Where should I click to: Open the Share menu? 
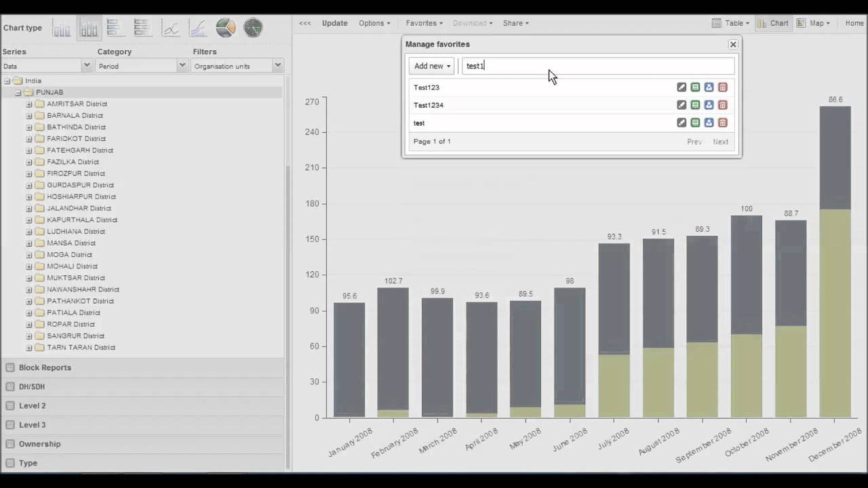coord(515,23)
